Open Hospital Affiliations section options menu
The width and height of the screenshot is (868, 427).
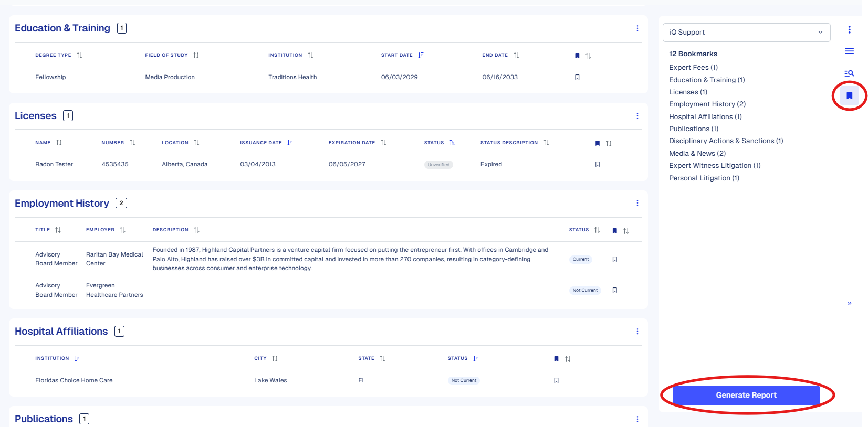coord(637,332)
